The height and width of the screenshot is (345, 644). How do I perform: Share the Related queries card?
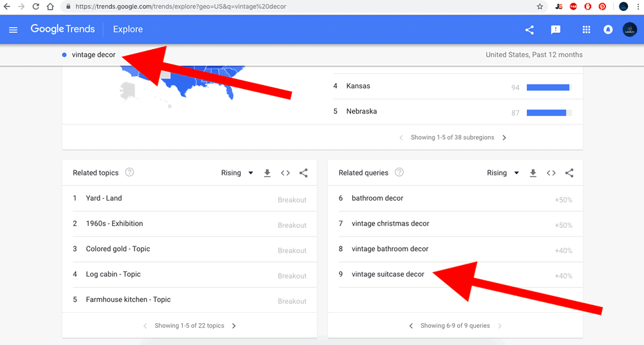pyautogui.click(x=569, y=173)
